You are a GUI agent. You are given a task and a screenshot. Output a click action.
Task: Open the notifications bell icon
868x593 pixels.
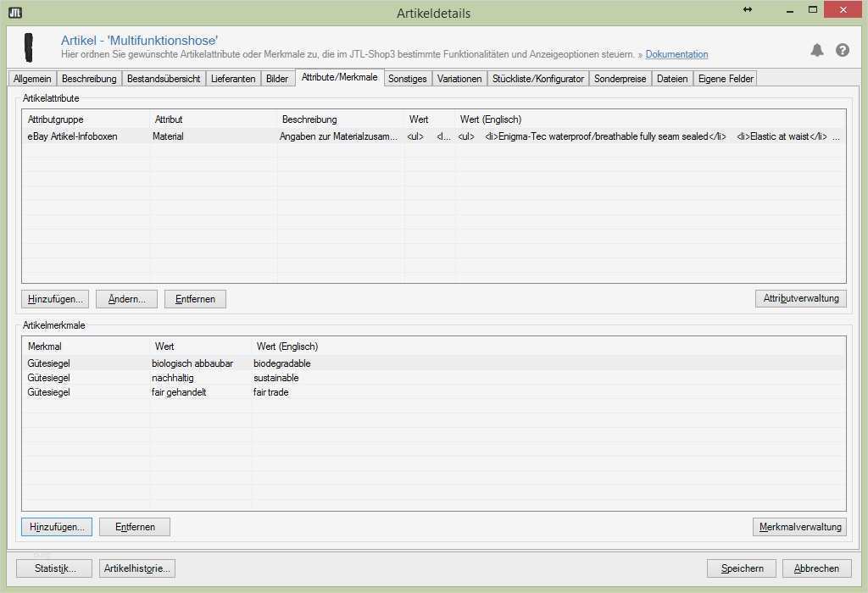point(816,50)
